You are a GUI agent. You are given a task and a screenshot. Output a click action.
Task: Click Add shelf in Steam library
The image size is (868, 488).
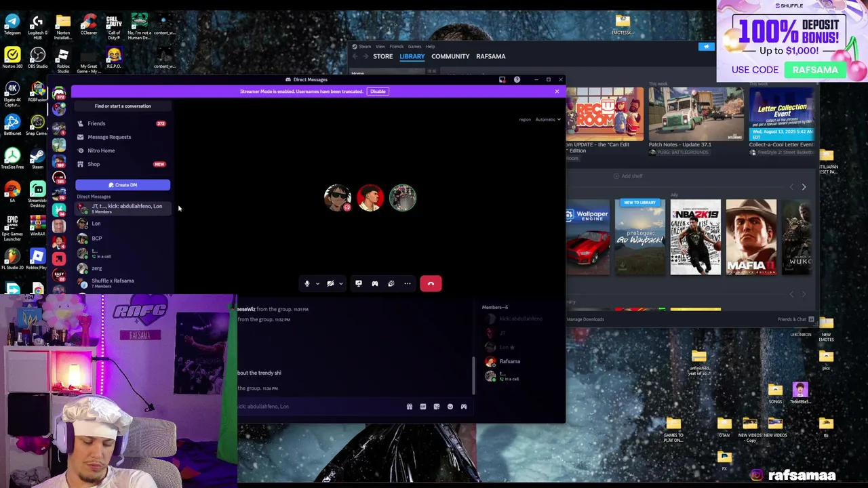629,176
